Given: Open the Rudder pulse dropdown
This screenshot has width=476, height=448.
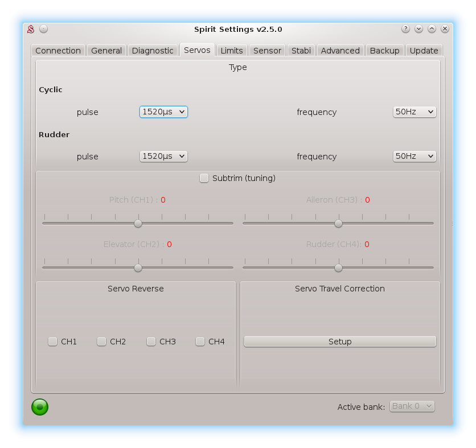Looking at the screenshot, I should (x=163, y=156).
